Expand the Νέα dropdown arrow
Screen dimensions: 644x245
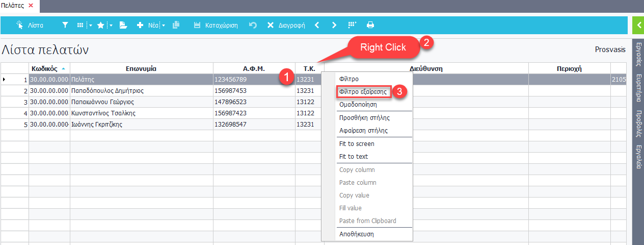(164, 25)
